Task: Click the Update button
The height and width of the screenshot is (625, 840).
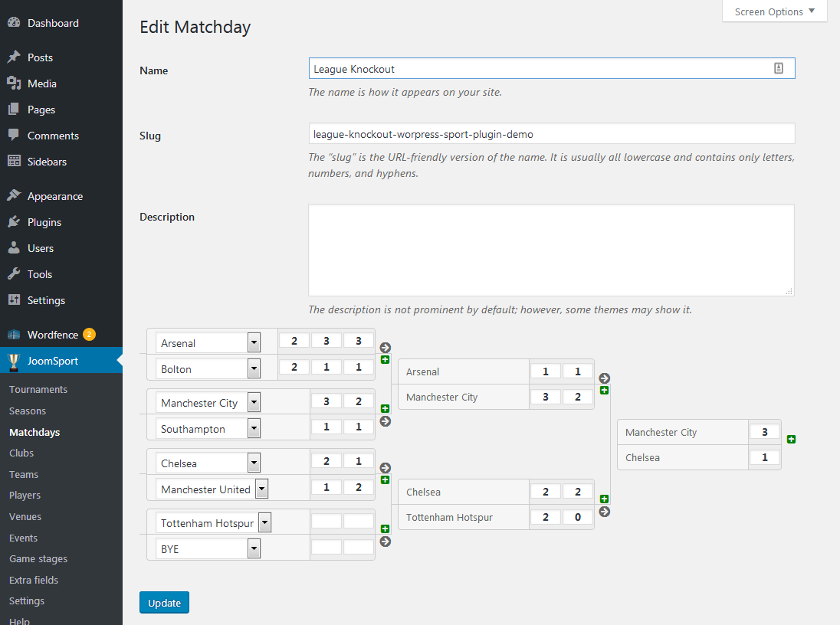Action: 164,603
